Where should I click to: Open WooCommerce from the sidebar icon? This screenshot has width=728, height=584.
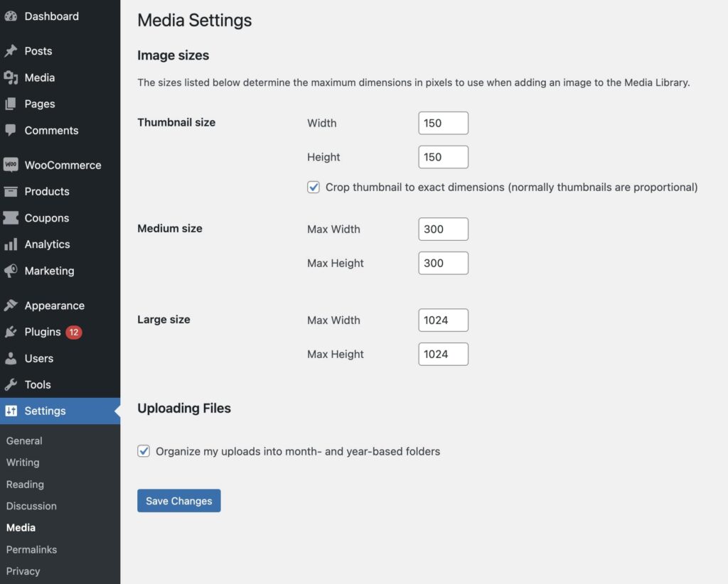(12, 165)
